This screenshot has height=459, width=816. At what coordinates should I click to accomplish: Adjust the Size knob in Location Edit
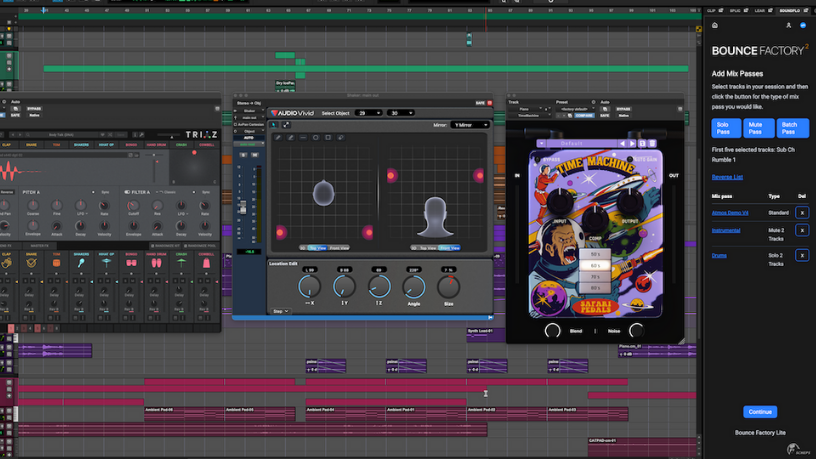[449, 287]
